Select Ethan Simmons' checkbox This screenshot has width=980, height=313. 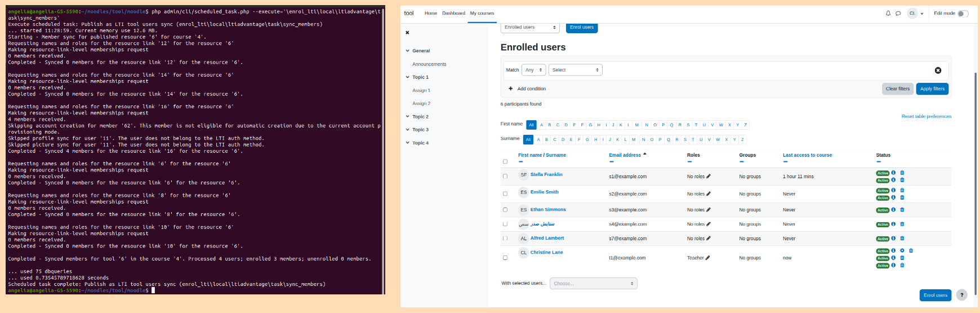[x=505, y=210]
